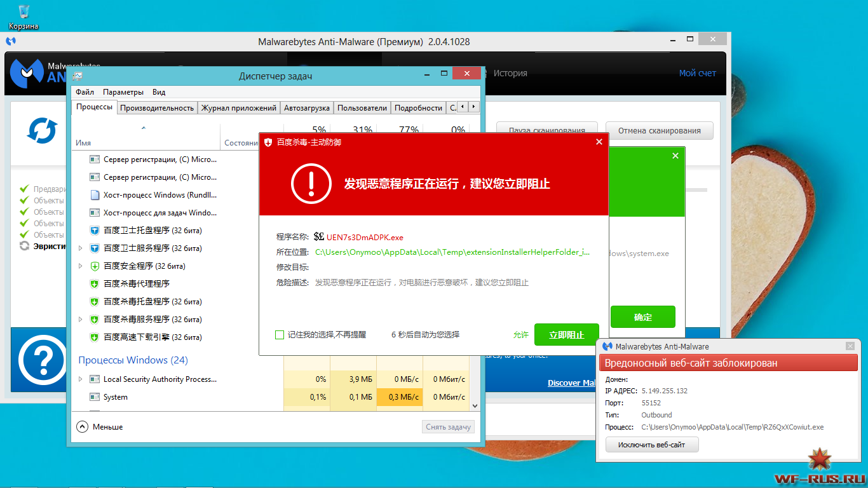The height and width of the screenshot is (488, 868).
Task: Click the IP address 5.149.255.132
Action: click(x=665, y=391)
